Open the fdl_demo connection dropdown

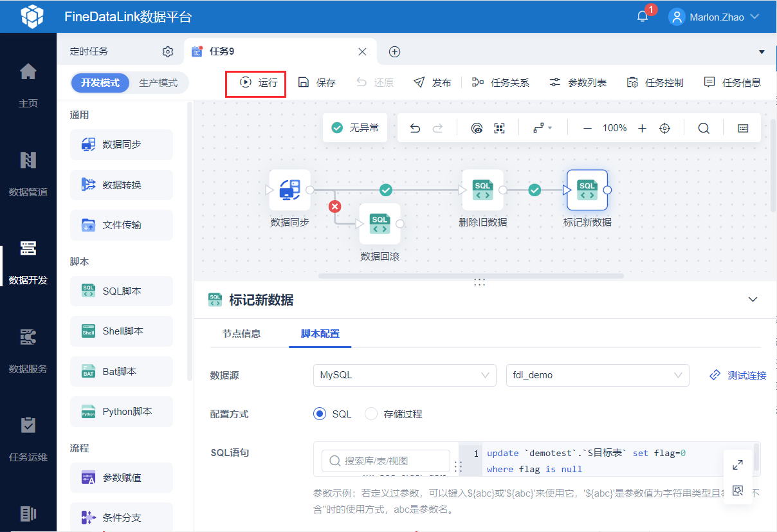(598, 375)
